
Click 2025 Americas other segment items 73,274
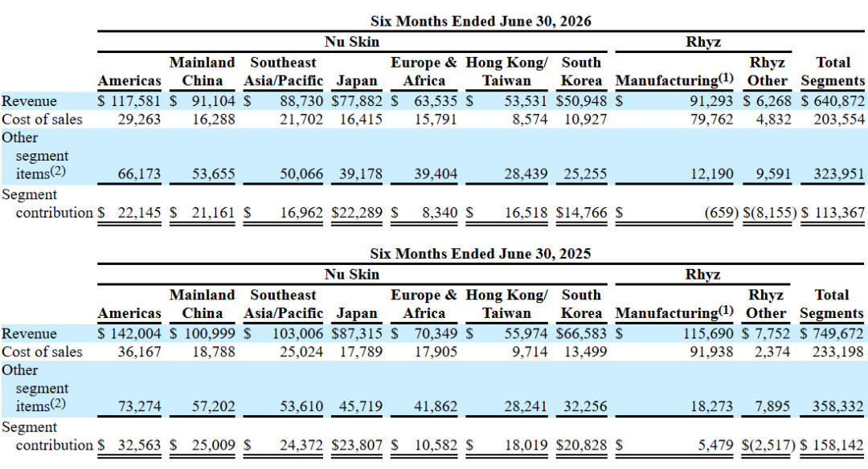pos(139,406)
